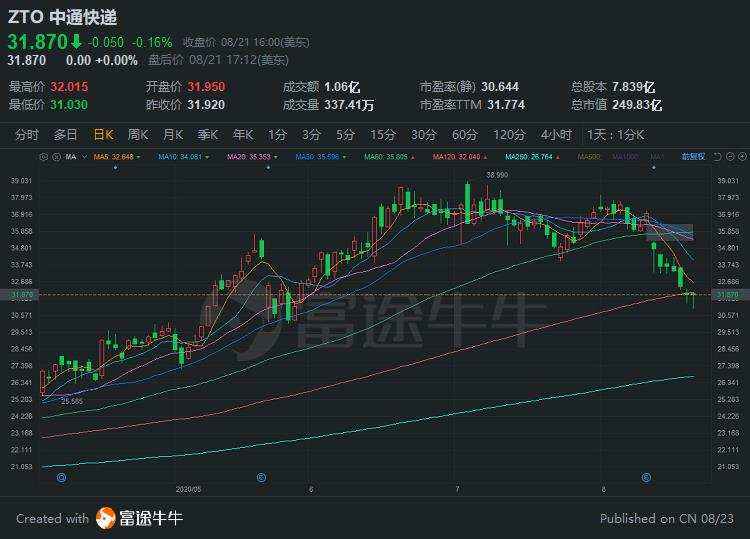750x539 pixels.
Task: Choose the 3分 three-minute interval
Action: tap(311, 135)
